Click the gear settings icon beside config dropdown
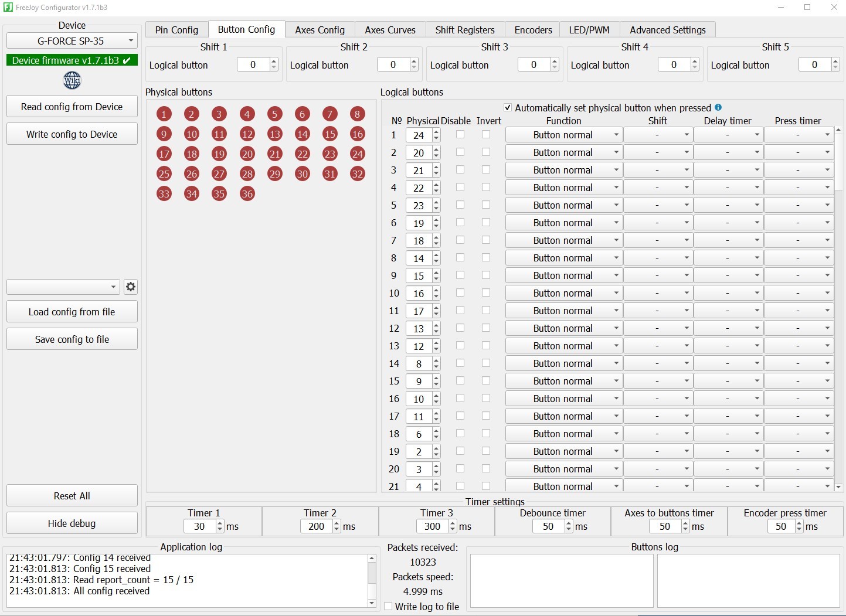Screen dimensions: 846x616 (131, 287)
